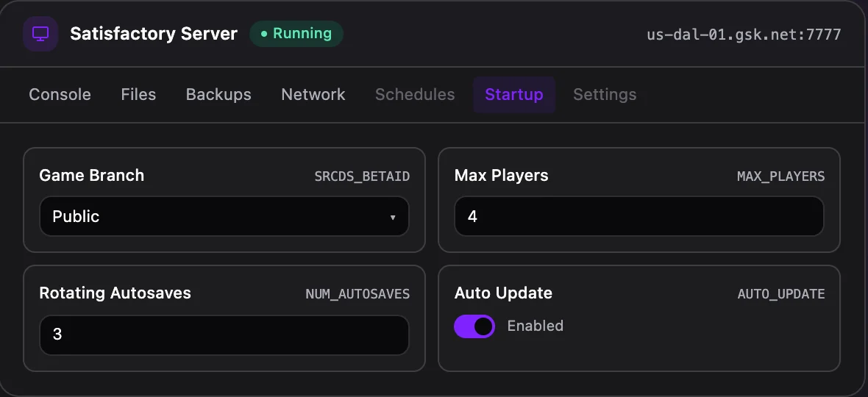Disable the Auto Update toggle

point(474,326)
